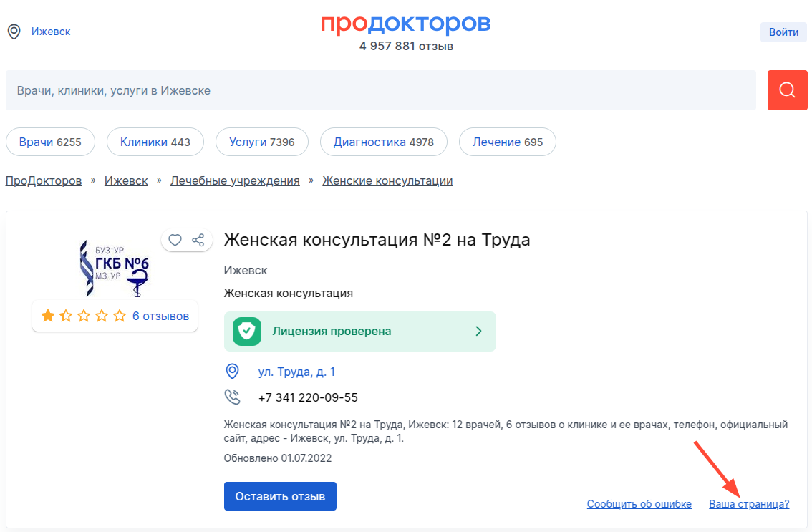Open the 6 отзывов link

point(160,316)
